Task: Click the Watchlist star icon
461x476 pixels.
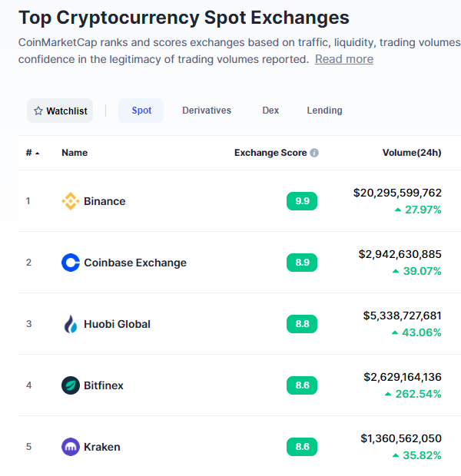Action: [38, 111]
